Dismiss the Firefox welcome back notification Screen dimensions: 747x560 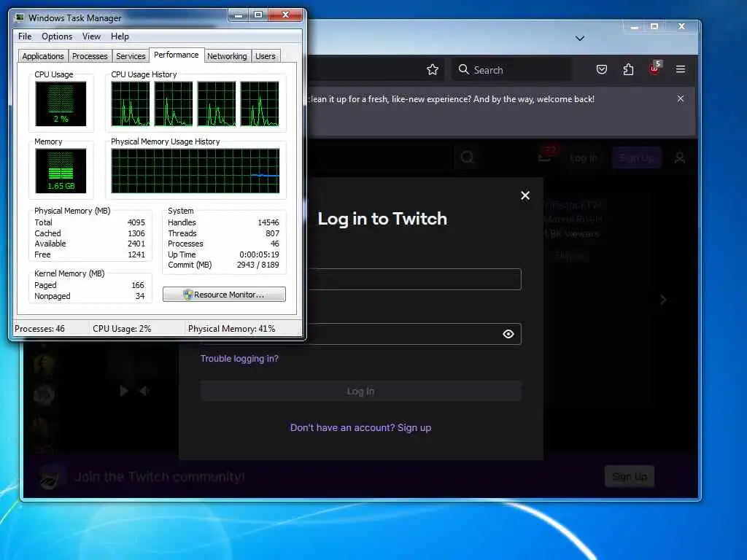[681, 98]
